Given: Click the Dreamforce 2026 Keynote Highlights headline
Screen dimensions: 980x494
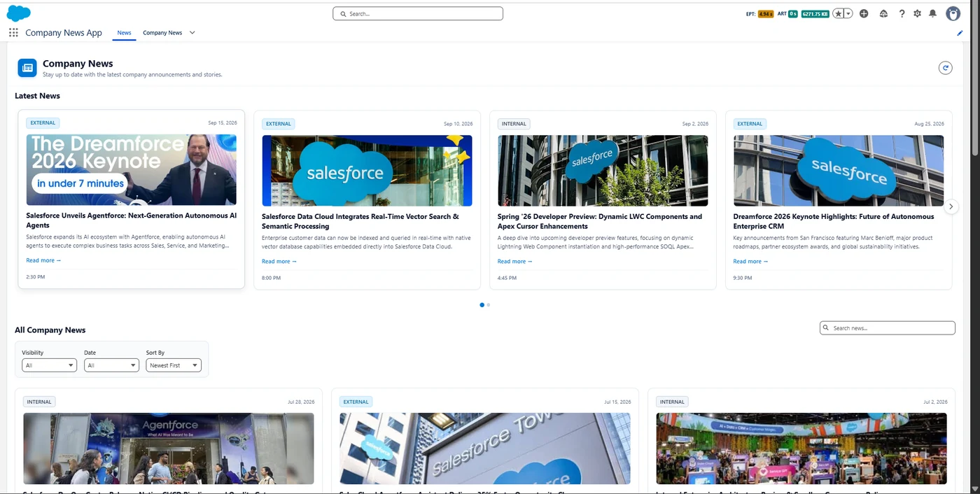Looking at the screenshot, I should [x=834, y=221].
